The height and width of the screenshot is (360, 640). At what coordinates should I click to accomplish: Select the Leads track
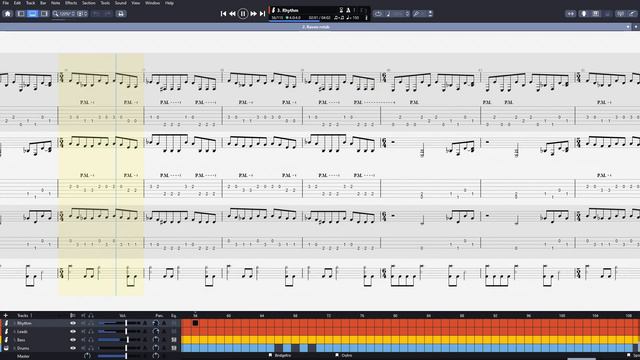tap(22, 331)
